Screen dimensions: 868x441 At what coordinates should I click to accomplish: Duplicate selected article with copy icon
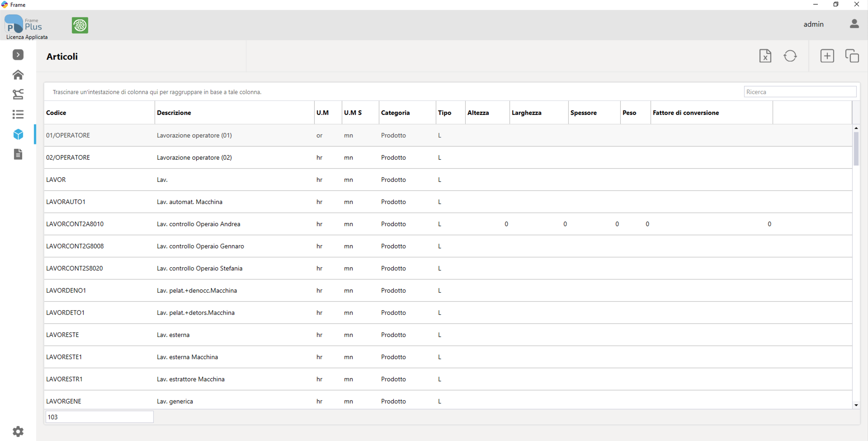(852, 56)
